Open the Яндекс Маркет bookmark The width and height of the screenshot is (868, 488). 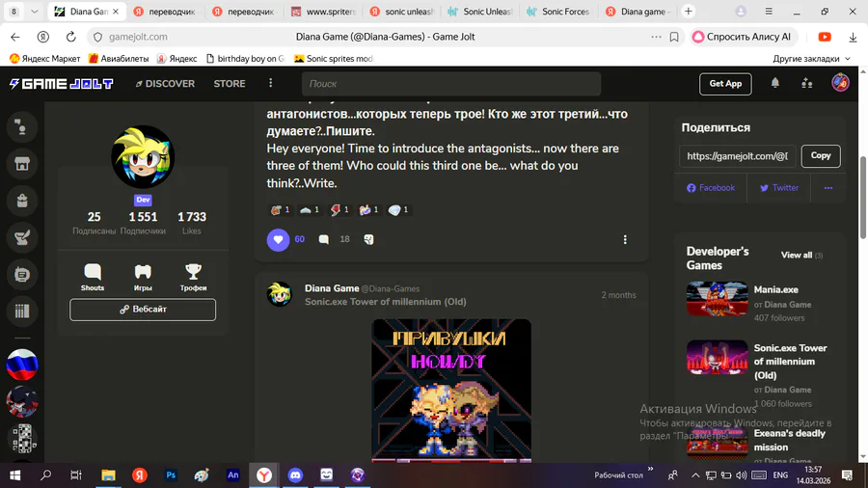click(44, 58)
